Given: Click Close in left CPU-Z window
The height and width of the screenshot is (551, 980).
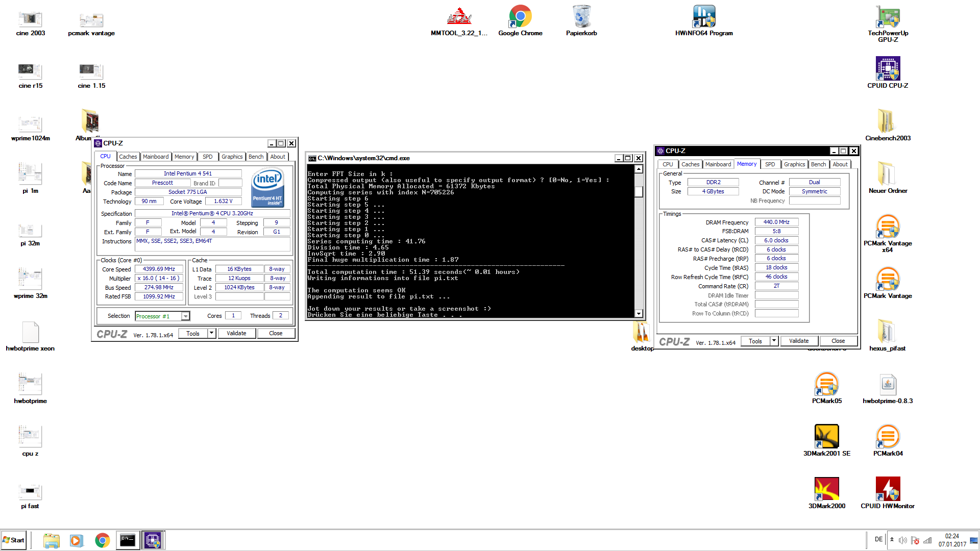Looking at the screenshot, I should [x=276, y=333].
